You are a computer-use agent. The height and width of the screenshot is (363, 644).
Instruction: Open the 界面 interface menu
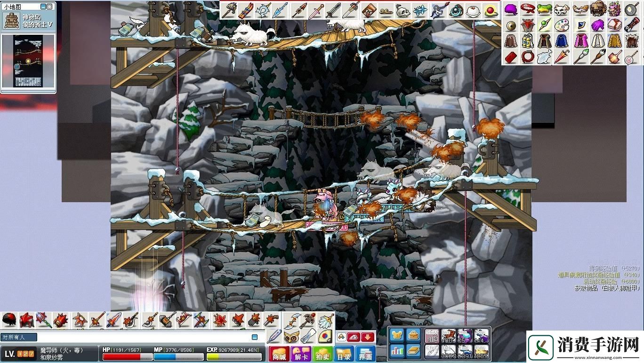click(x=365, y=355)
